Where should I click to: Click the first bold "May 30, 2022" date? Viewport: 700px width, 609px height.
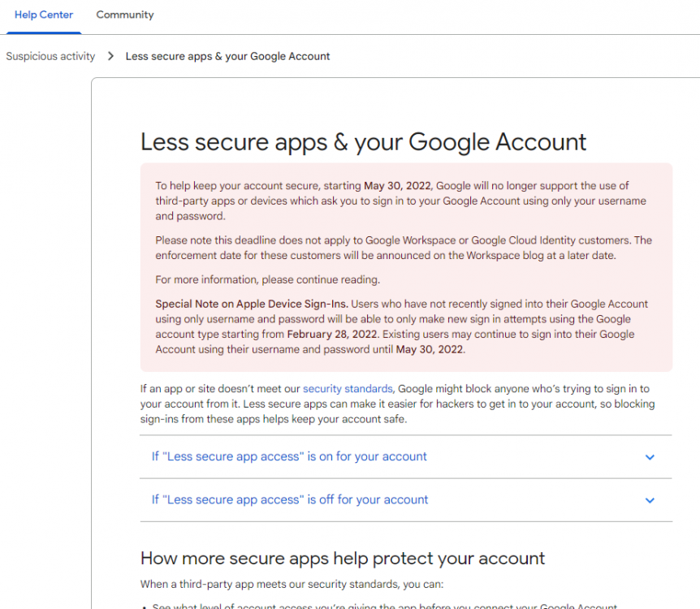click(398, 186)
